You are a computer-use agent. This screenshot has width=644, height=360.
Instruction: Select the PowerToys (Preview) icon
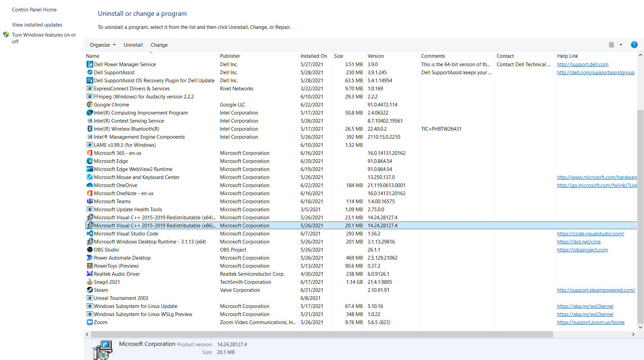point(90,266)
